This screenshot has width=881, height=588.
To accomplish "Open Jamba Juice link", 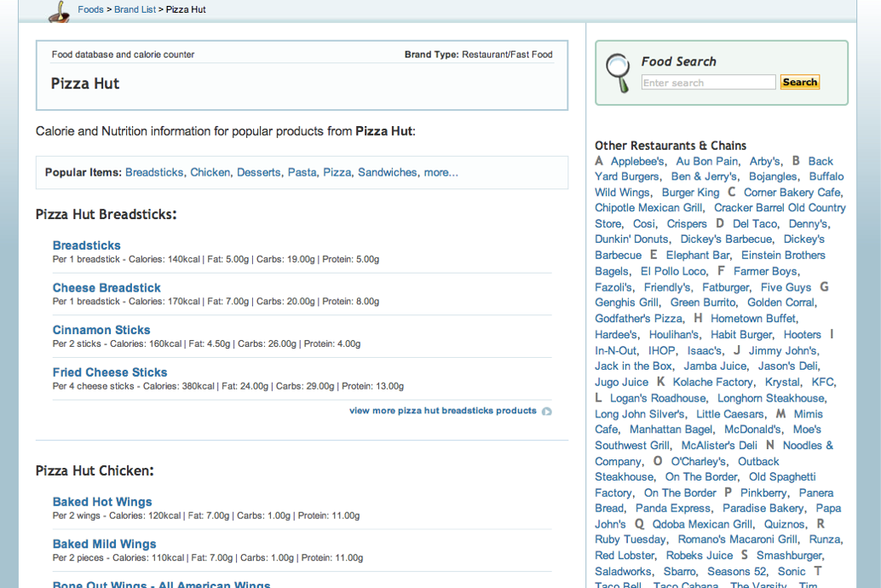I will coord(715,366).
